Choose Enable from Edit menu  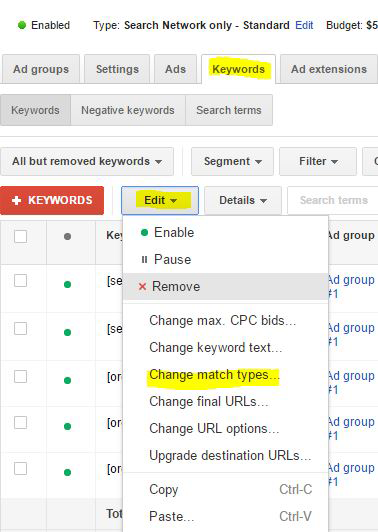226,233
